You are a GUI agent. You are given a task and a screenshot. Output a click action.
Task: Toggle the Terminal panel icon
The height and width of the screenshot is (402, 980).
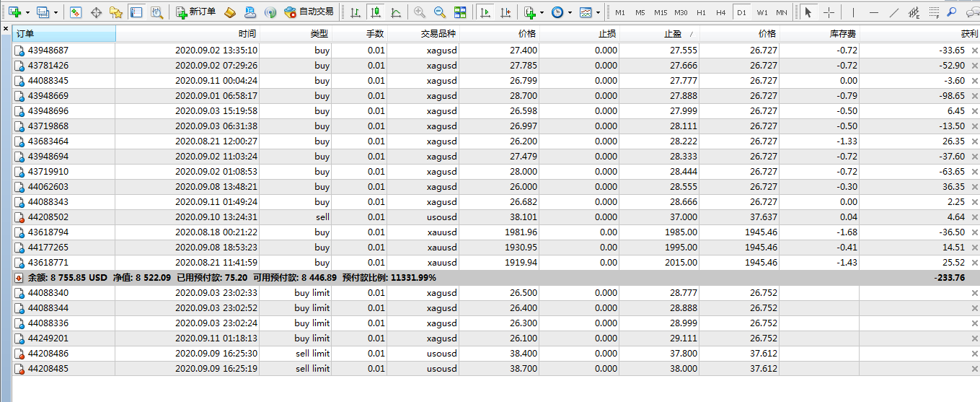point(136,12)
